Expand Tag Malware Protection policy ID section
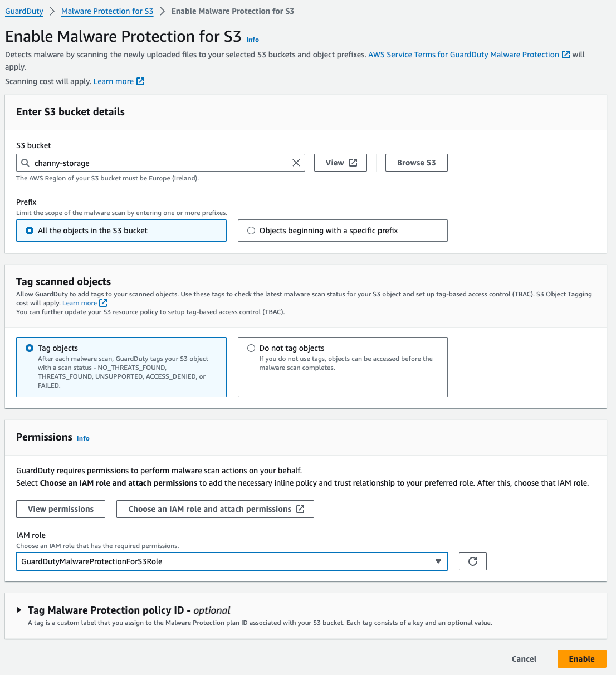616x675 pixels. [x=19, y=610]
